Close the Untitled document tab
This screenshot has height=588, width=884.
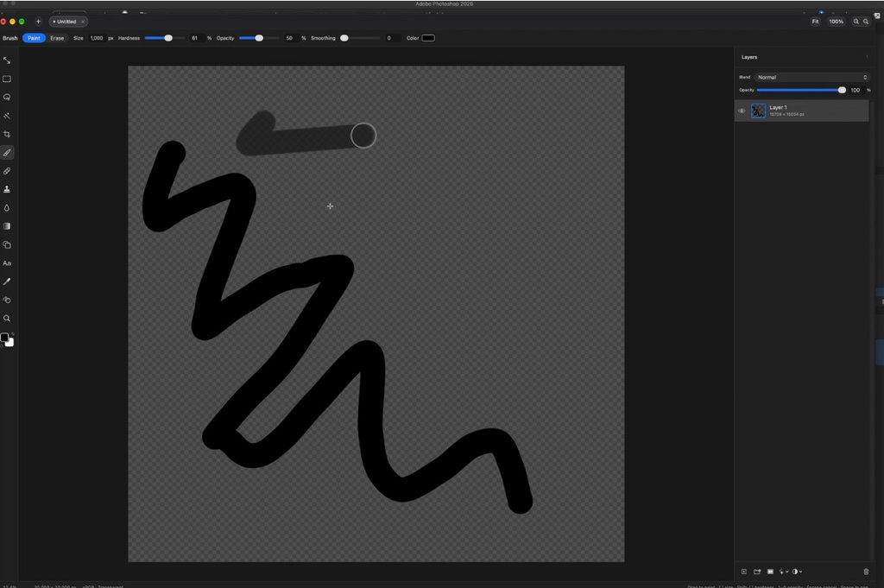click(x=82, y=22)
